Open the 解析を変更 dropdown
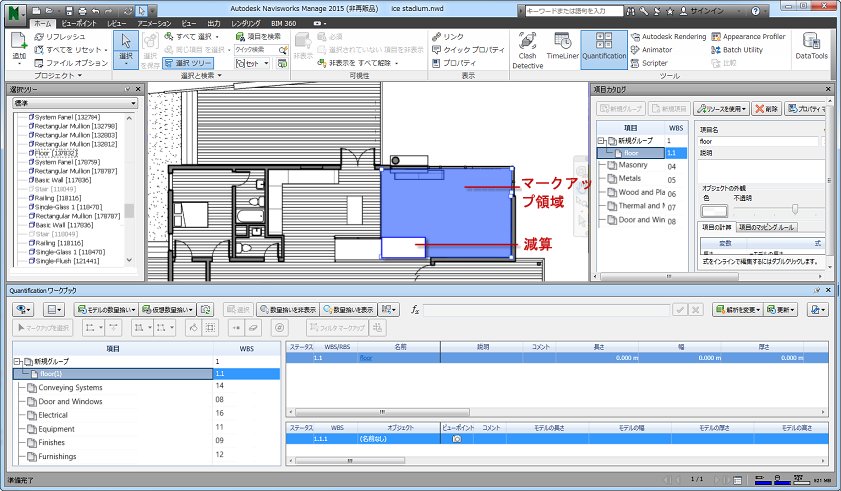Image resolution: width=841 pixels, height=491 pixels. click(737, 310)
